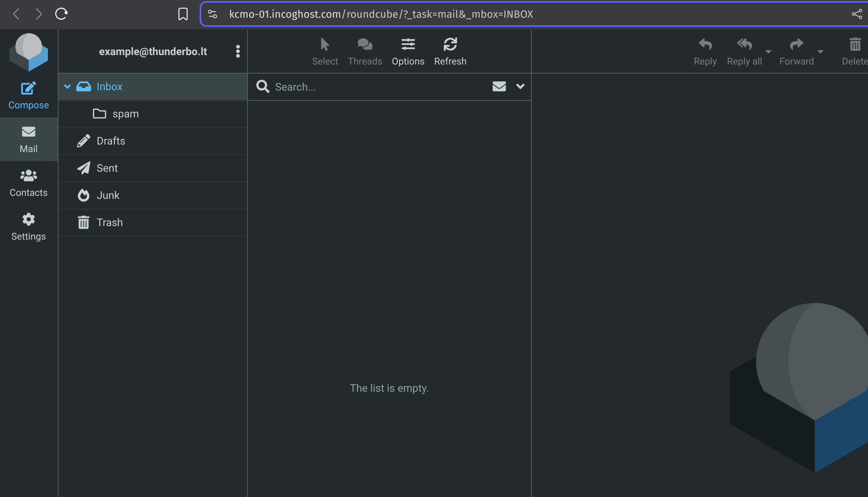The image size is (868, 497).
Task: Click the browser reload page button
Action: pos(61,14)
